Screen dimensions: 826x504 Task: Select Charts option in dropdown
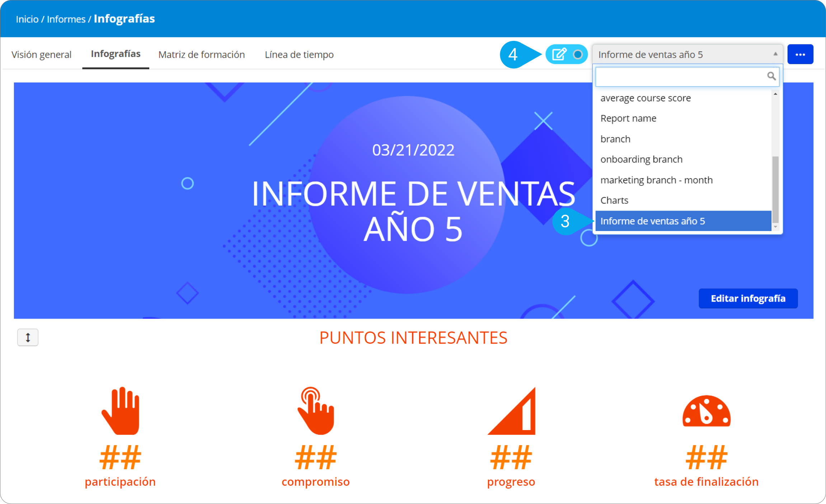pos(683,200)
